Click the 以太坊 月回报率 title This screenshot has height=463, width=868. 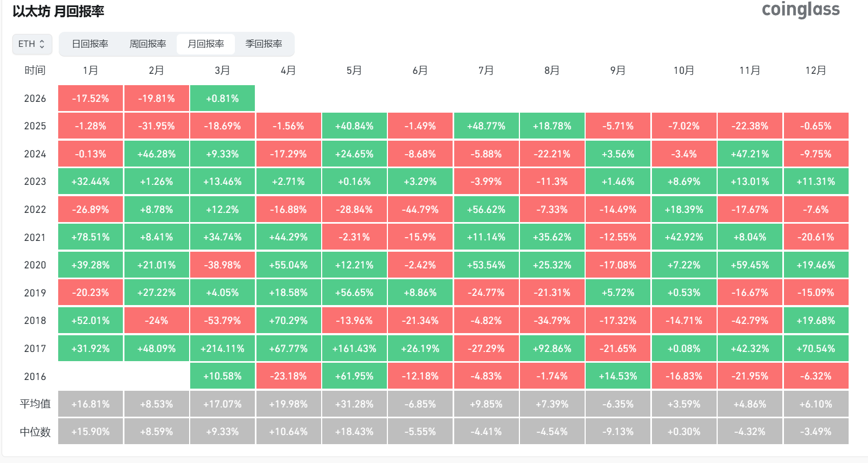tap(58, 11)
